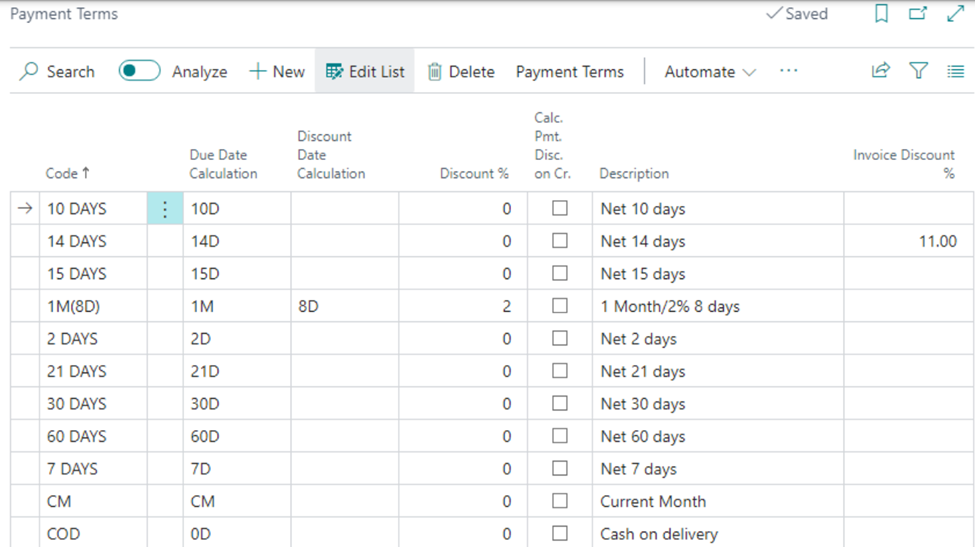Image resolution: width=975 pixels, height=547 pixels.
Task: Show more options ellipsis in toolbar
Action: 788,71
